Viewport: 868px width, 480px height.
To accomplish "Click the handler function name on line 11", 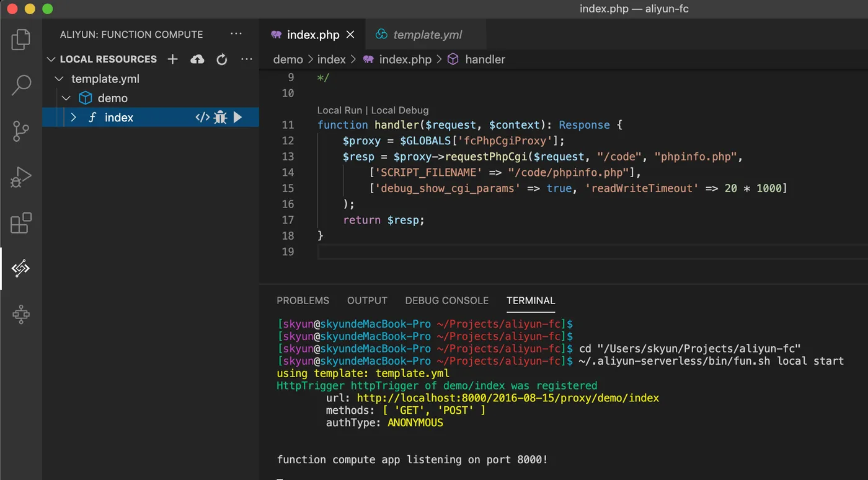I will 397,124.
